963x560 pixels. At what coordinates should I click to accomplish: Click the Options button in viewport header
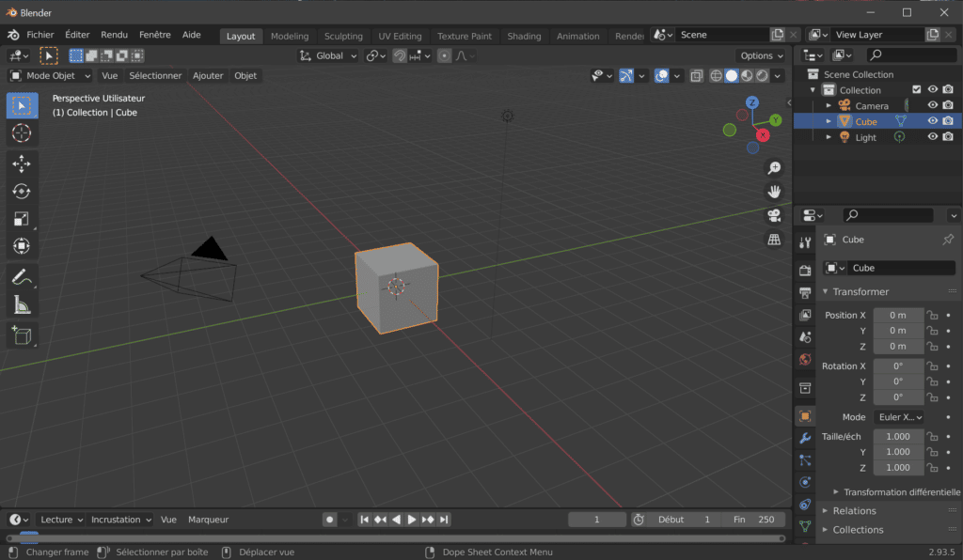click(761, 55)
